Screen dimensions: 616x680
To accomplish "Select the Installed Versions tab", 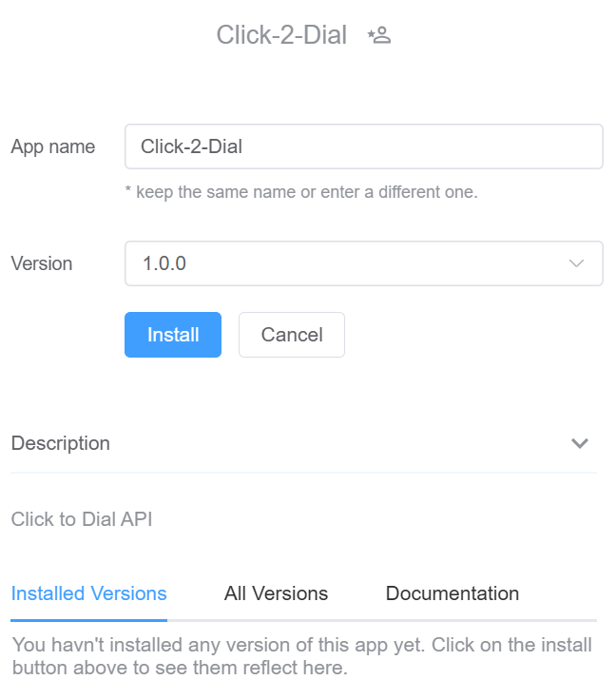I will [x=89, y=593].
